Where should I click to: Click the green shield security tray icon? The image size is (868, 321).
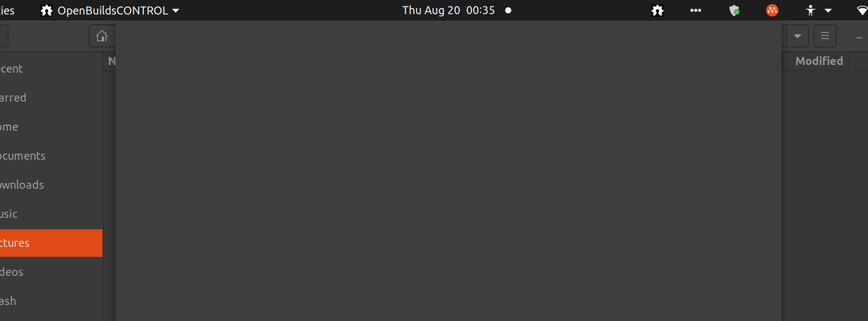(735, 10)
